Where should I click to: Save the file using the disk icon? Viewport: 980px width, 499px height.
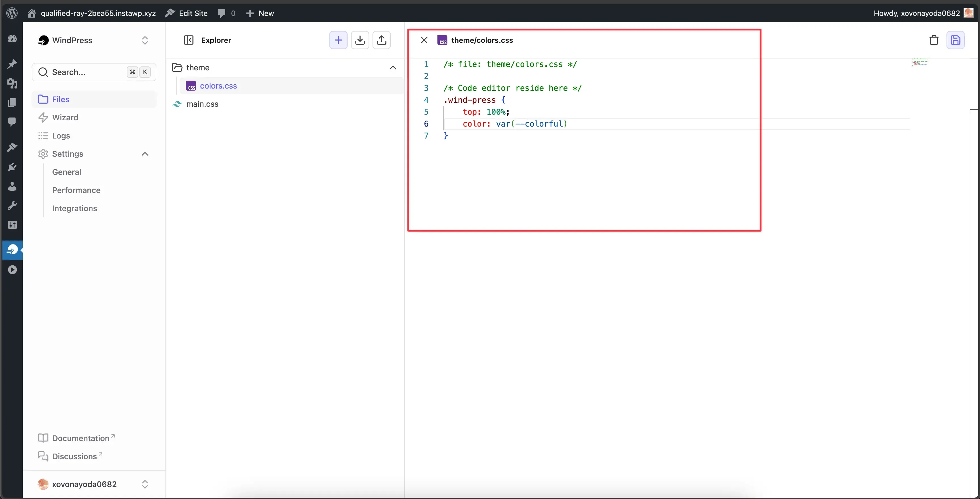(955, 40)
